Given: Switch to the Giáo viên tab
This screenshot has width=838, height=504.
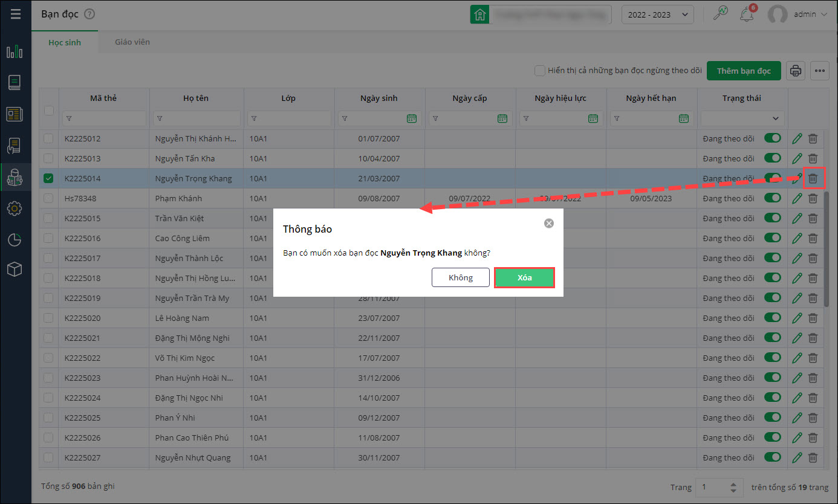Looking at the screenshot, I should [x=132, y=42].
